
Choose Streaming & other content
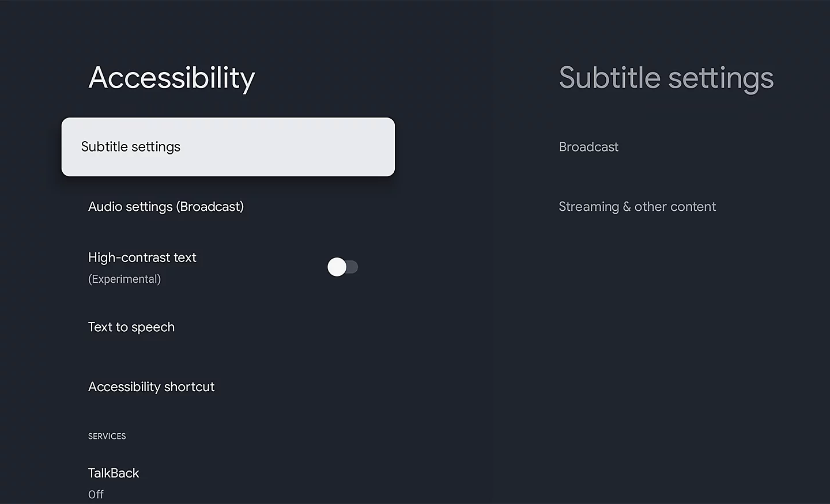(637, 207)
